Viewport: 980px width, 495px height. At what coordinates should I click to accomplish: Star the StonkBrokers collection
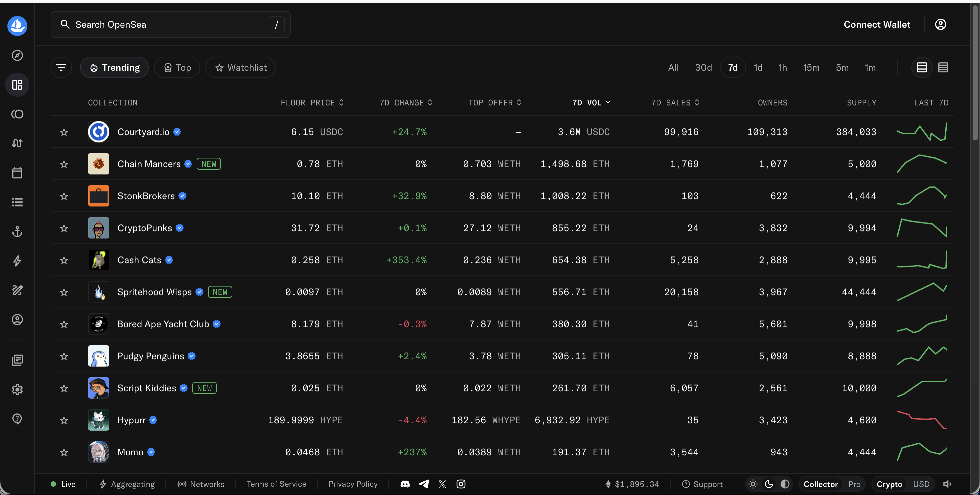coord(64,196)
